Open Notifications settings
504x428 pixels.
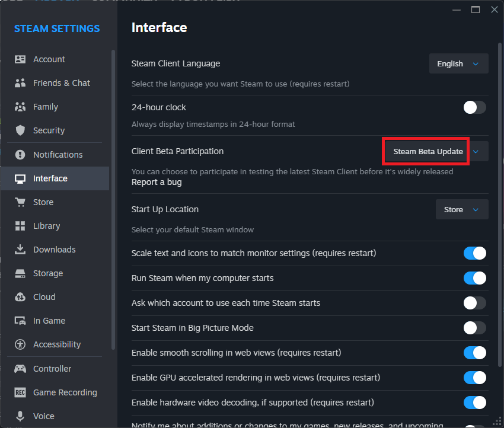click(x=55, y=155)
